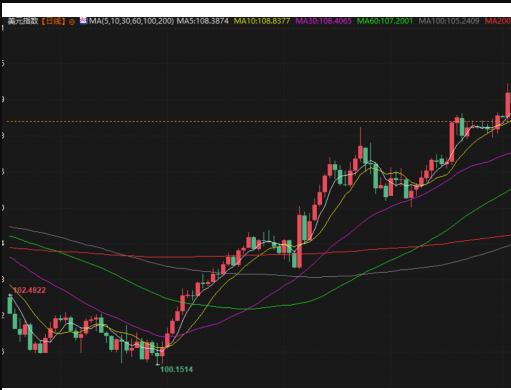This screenshot has width=511, height=390.
Task: Open the 日线 period selector
Action: coord(53,21)
